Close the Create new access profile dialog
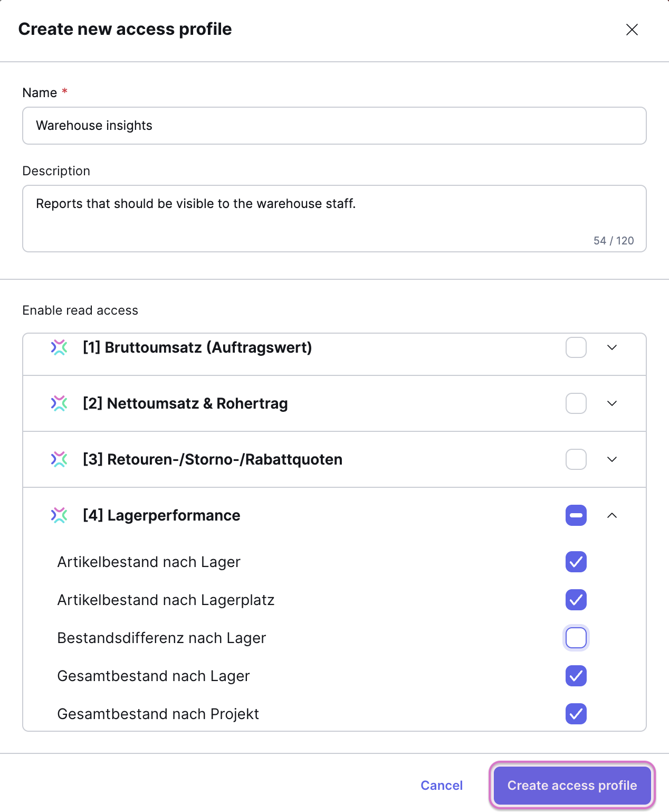This screenshot has width=669, height=812. click(632, 30)
